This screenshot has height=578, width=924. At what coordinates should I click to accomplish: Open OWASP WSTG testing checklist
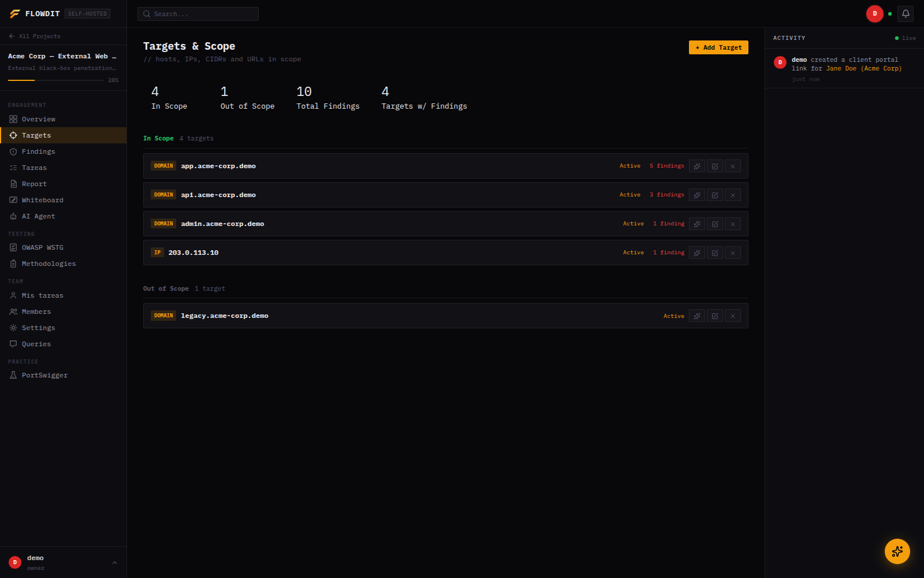[x=64, y=247]
